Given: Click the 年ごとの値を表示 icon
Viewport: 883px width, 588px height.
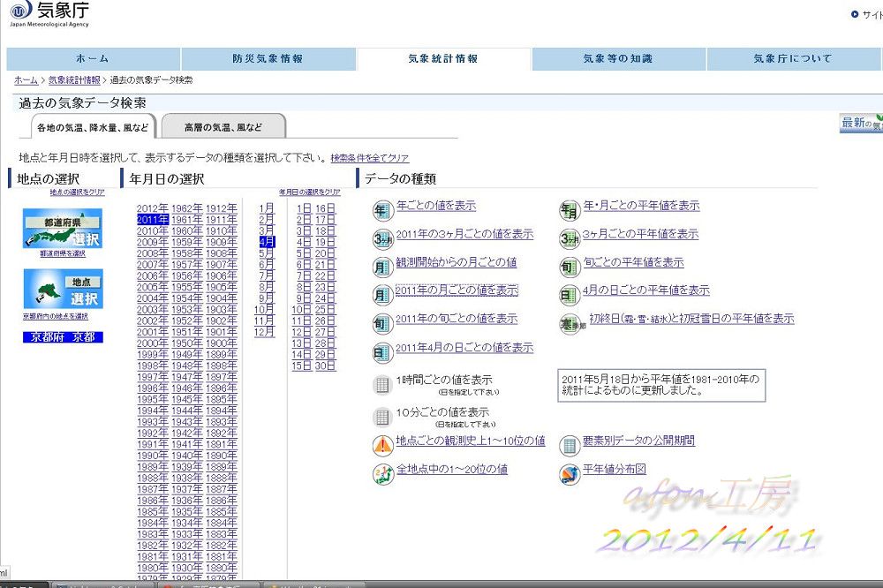Looking at the screenshot, I should click(381, 210).
